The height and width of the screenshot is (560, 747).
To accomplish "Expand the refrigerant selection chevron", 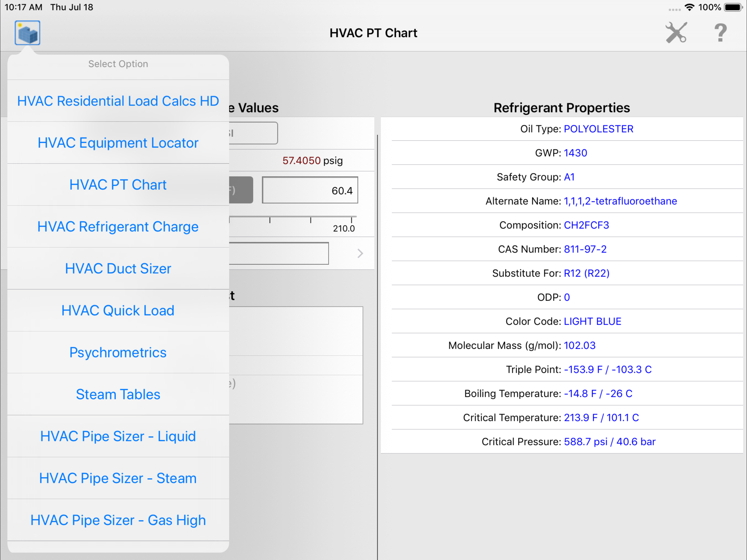I will coord(360,253).
